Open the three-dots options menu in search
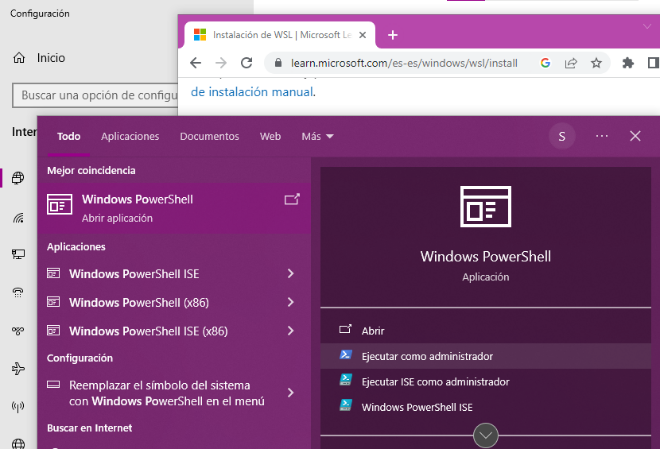Viewport: 660px width, 449px height. [x=602, y=136]
